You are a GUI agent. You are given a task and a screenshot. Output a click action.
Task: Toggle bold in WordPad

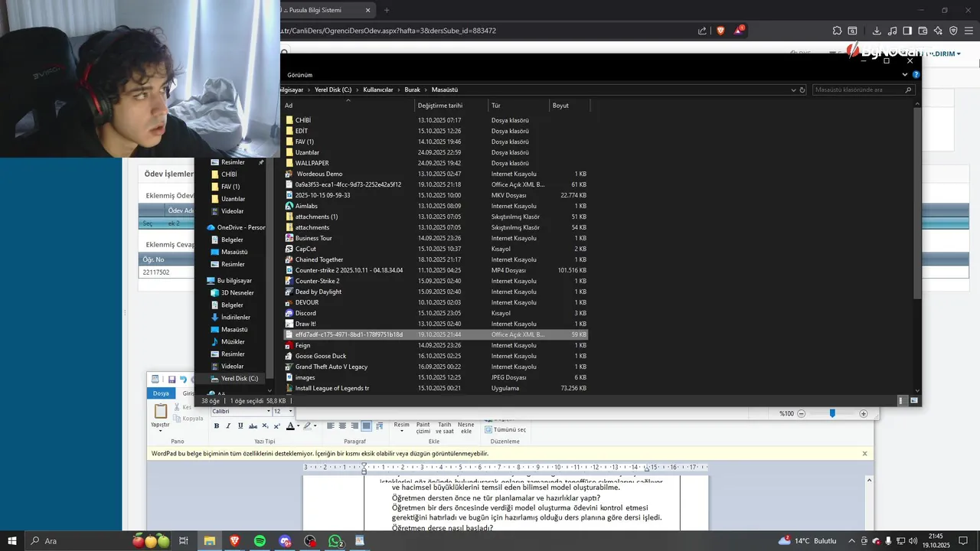(x=217, y=425)
